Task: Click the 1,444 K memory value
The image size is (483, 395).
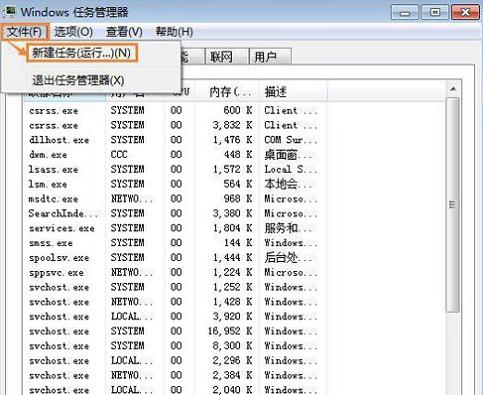Action: (233, 258)
